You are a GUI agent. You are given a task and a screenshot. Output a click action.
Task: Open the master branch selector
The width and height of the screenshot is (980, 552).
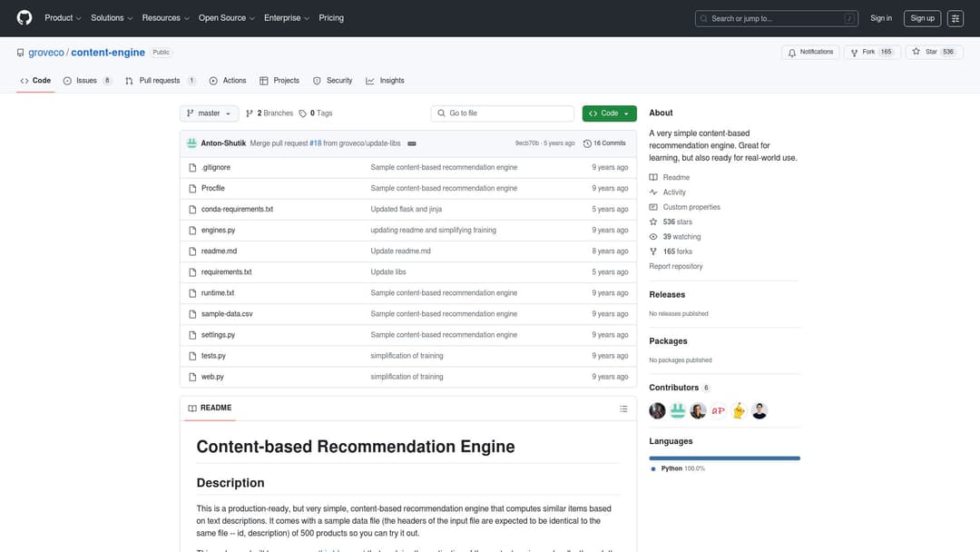click(x=209, y=113)
